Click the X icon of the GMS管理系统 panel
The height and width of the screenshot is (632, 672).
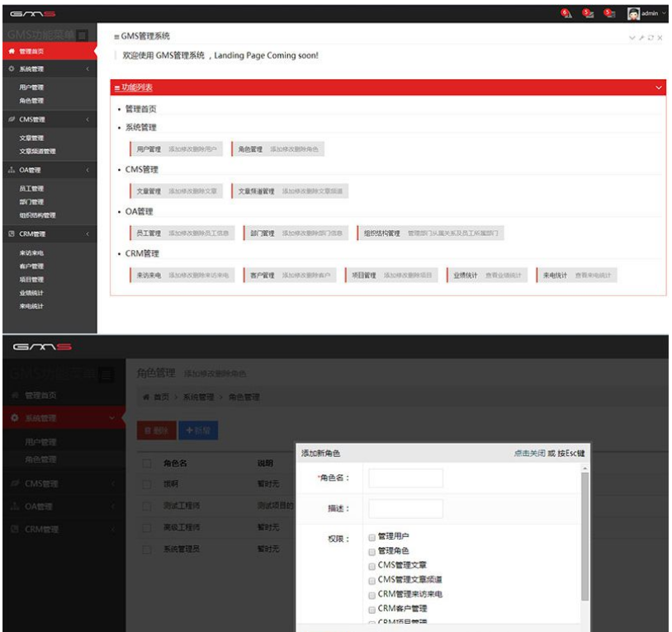tap(660, 38)
